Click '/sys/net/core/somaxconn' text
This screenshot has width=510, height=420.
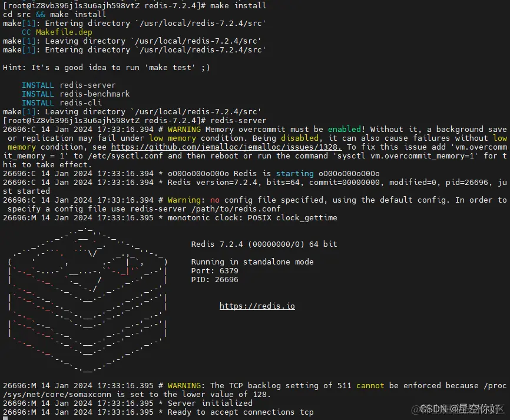coord(57,394)
